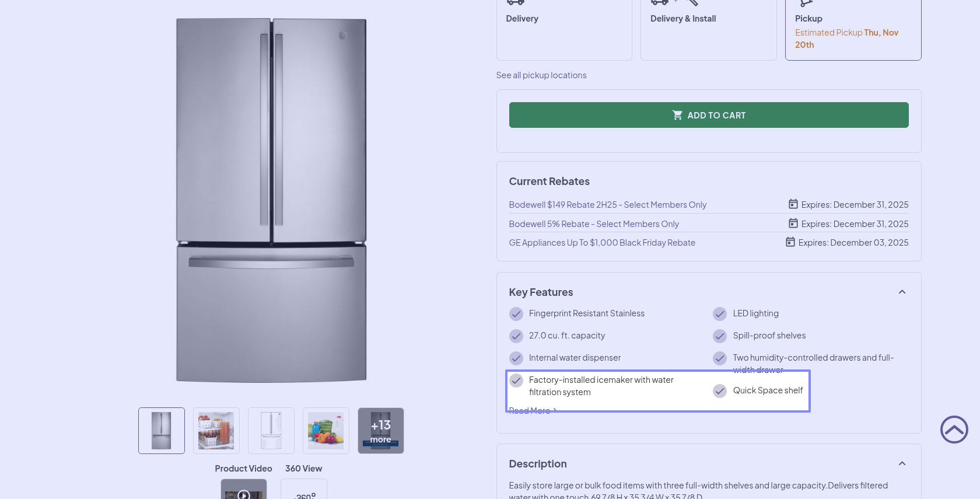
Task: Click the product video play icon
Action: tap(244, 494)
